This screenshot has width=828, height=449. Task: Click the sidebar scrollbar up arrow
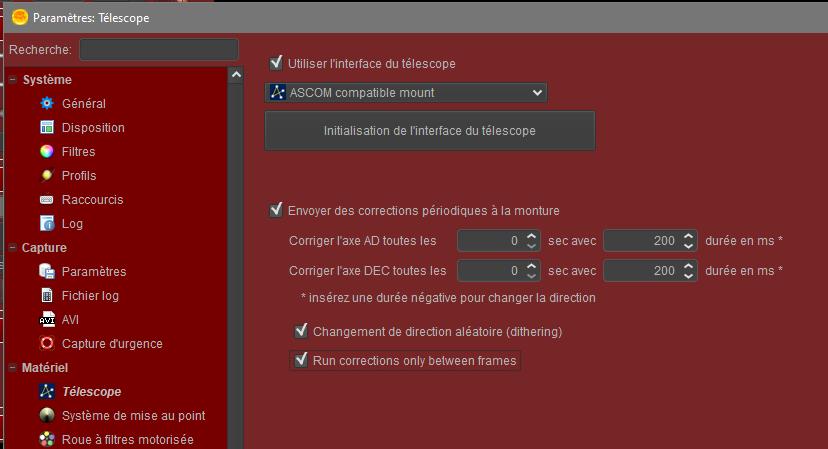point(236,75)
